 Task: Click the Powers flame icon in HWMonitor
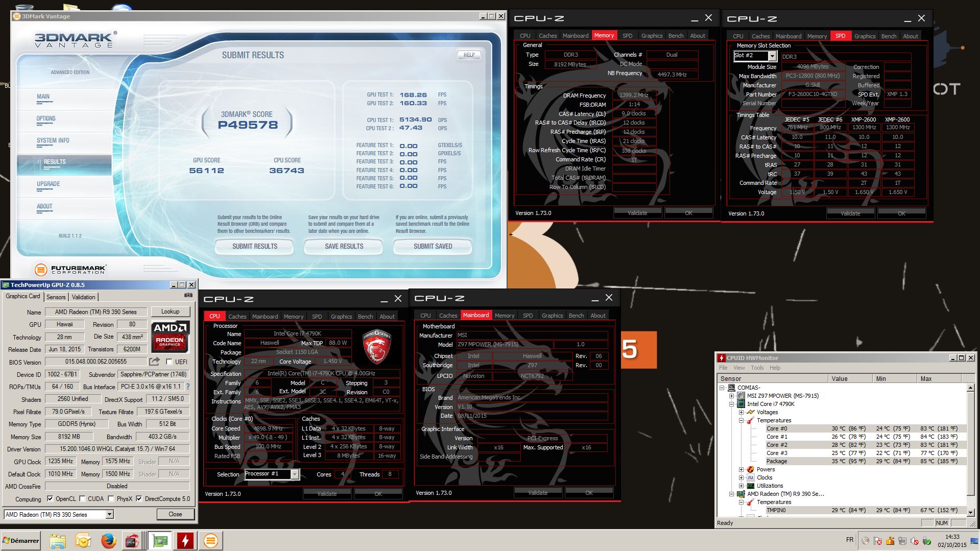(750, 469)
